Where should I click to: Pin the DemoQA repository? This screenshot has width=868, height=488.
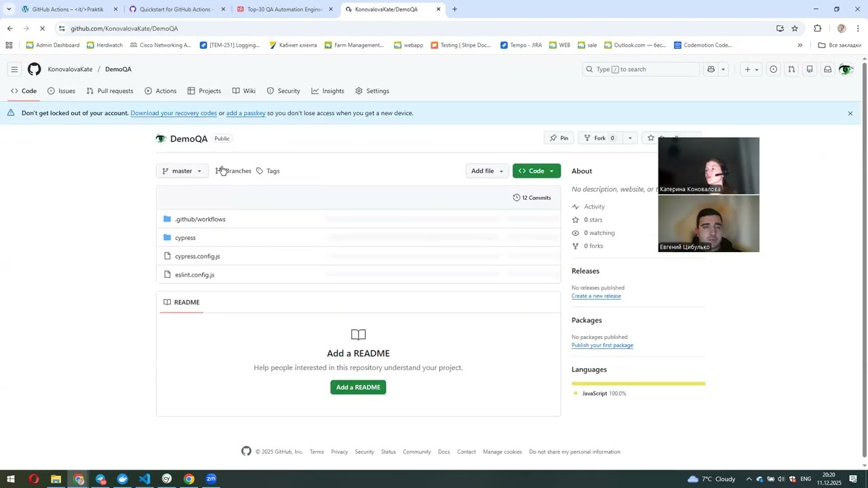click(x=559, y=138)
